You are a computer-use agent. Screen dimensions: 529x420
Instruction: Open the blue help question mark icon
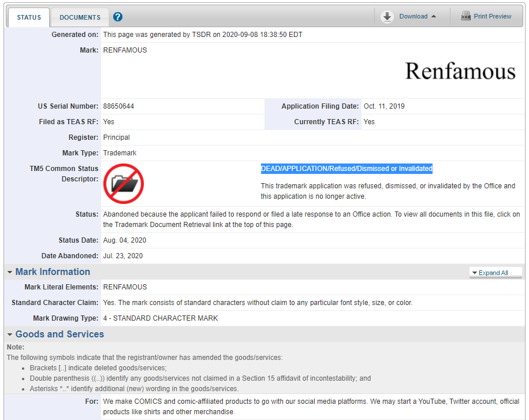pos(118,17)
